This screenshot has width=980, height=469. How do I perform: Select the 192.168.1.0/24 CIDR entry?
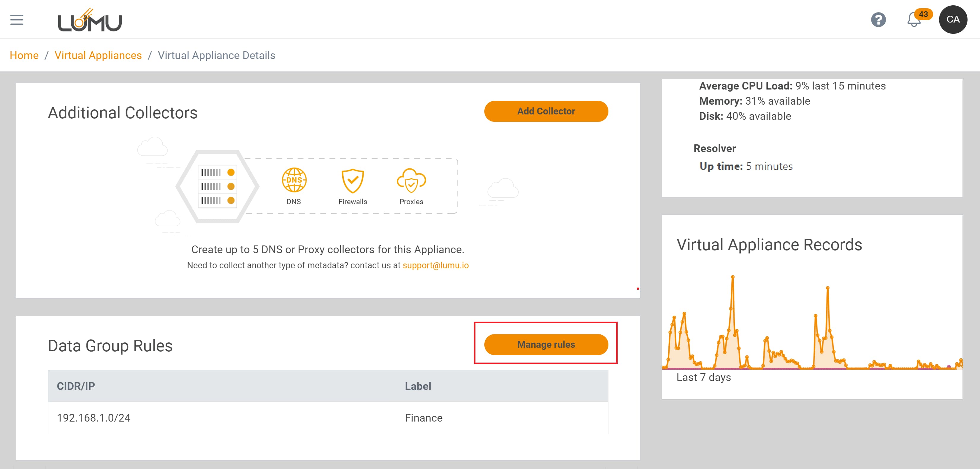coord(93,418)
